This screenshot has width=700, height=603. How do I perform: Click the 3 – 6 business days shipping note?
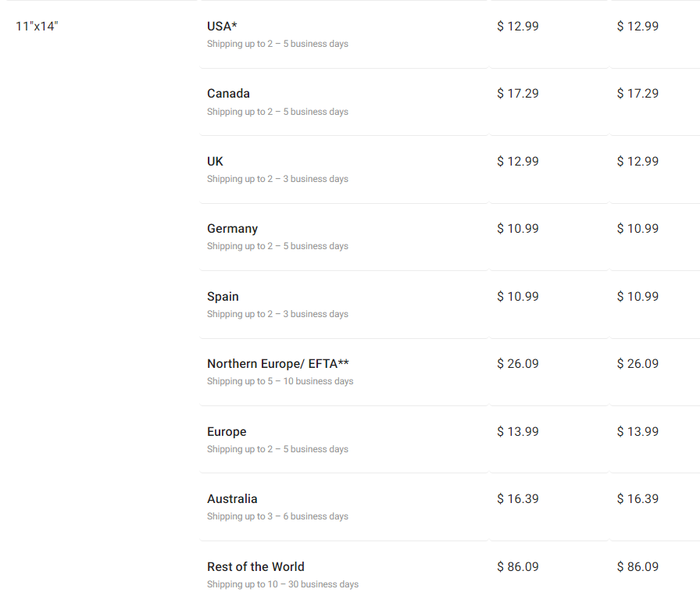click(x=277, y=516)
